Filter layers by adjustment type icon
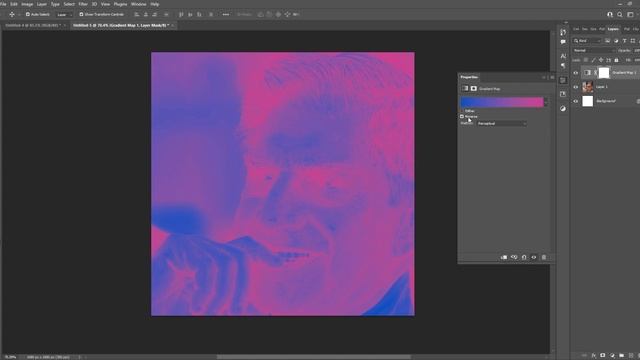The image size is (640, 360). coord(616,41)
